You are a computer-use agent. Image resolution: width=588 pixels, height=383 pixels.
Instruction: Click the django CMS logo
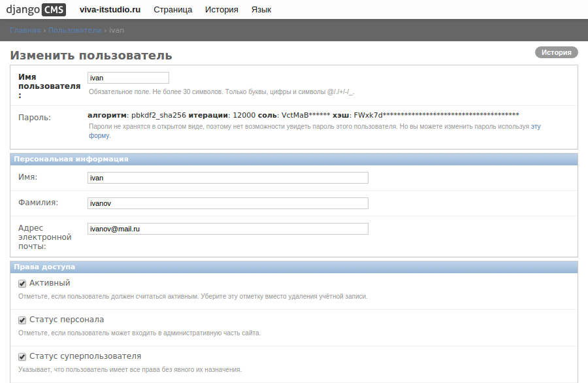pos(36,10)
